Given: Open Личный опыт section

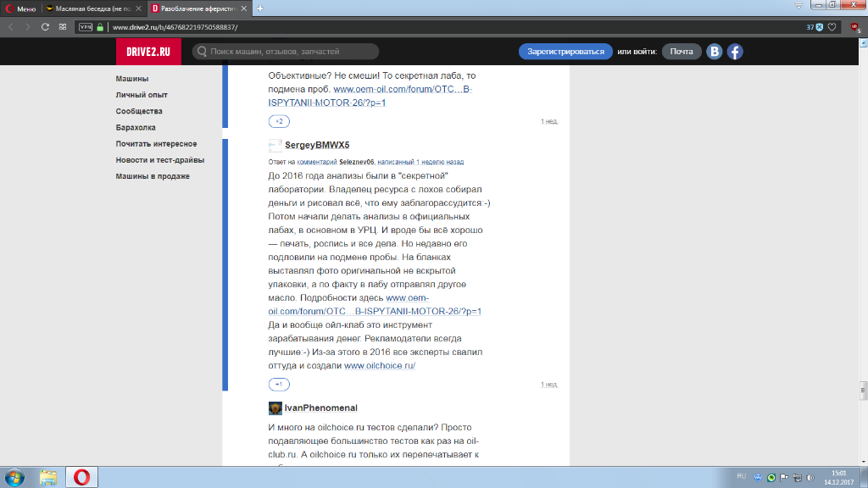Looking at the screenshot, I should 142,95.
